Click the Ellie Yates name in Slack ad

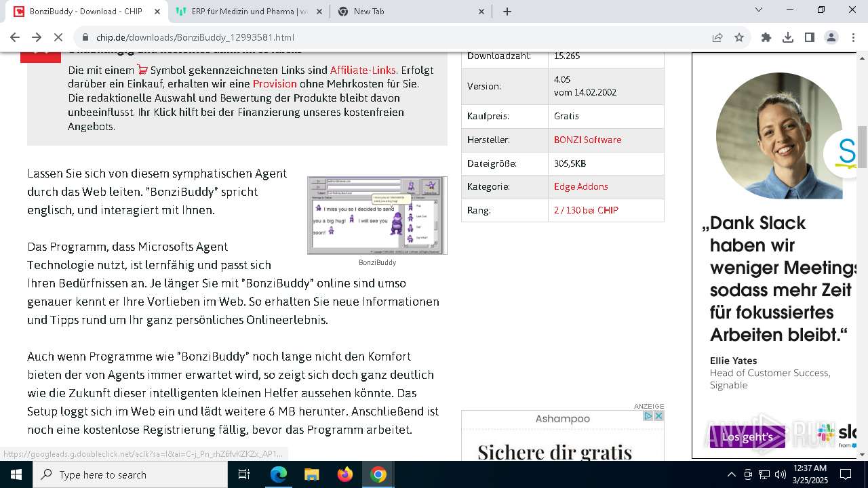tap(733, 361)
